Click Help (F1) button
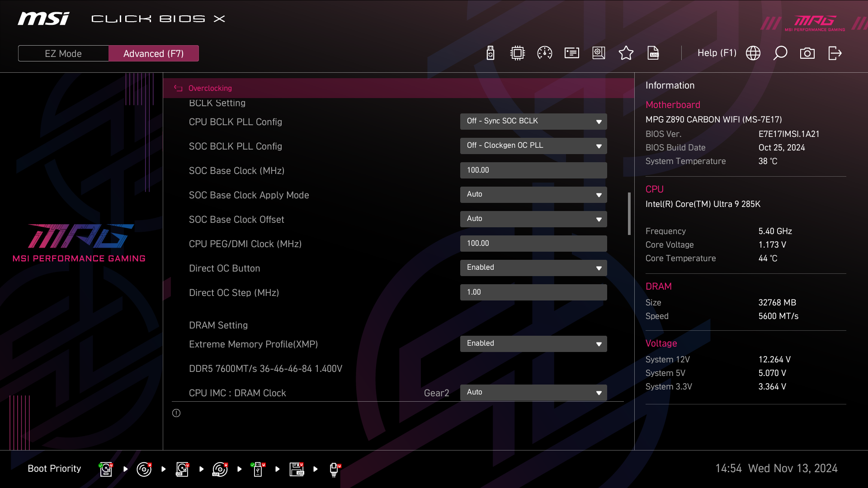The image size is (868, 488). coord(717,53)
